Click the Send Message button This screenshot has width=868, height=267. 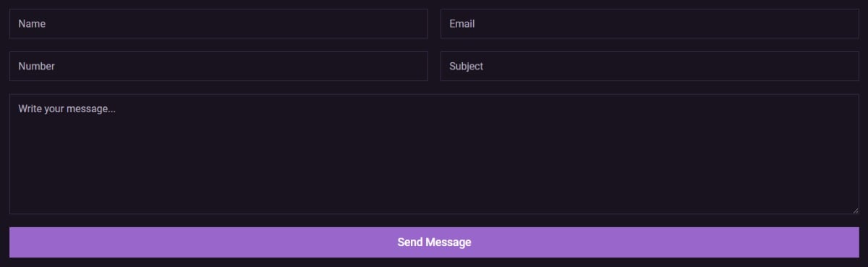pos(434,242)
